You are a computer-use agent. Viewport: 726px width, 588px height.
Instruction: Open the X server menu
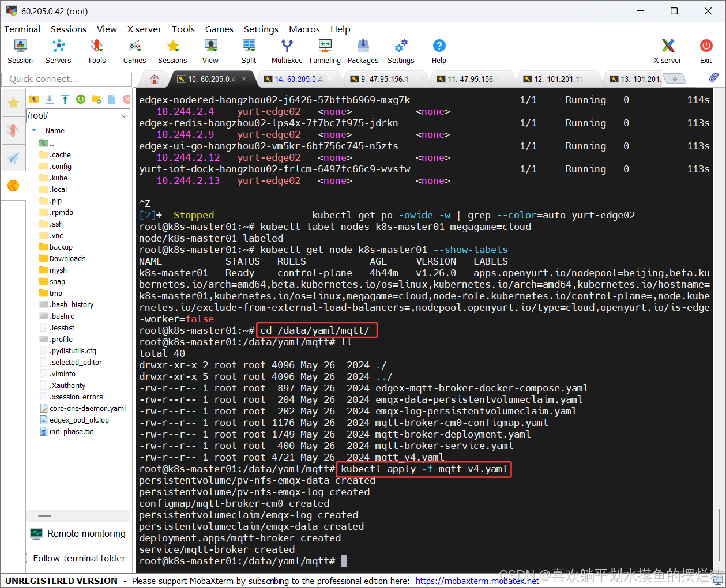[x=144, y=29]
